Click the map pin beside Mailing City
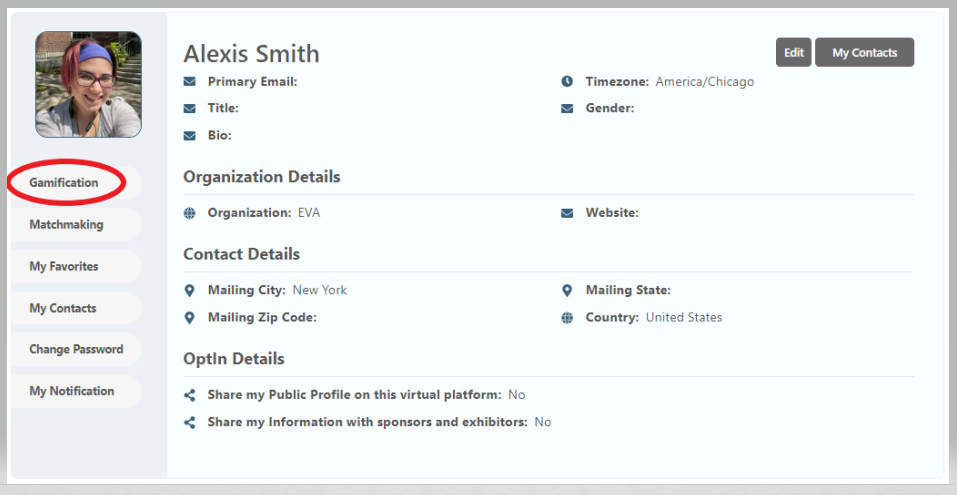Image resolution: width=957 pixels, height=495 pixels. click(x=190, y=291)
